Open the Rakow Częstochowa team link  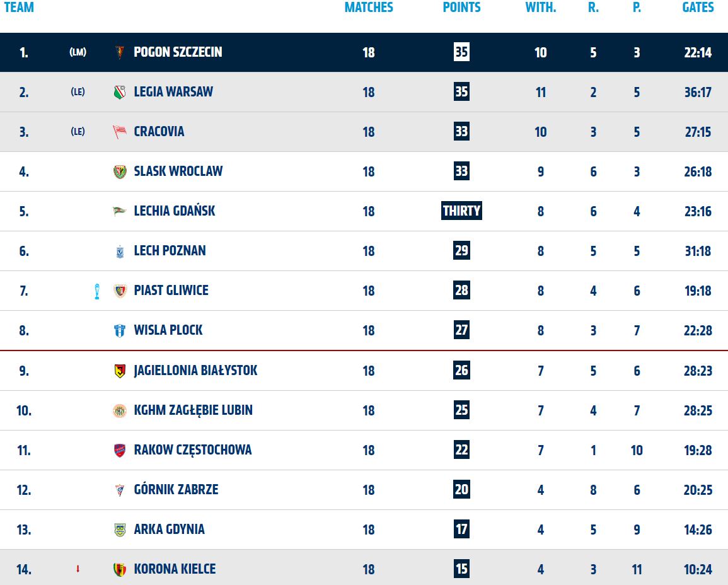tap(193, 450)
